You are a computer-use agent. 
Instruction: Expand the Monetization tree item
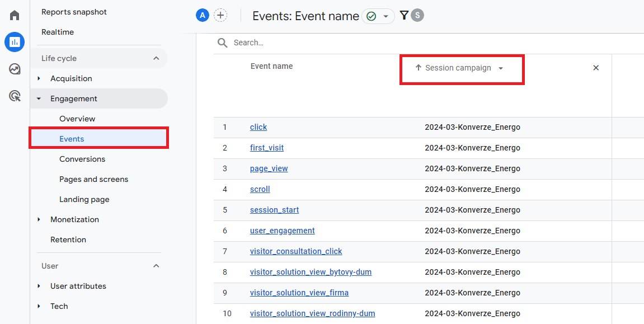coord(39,219)
